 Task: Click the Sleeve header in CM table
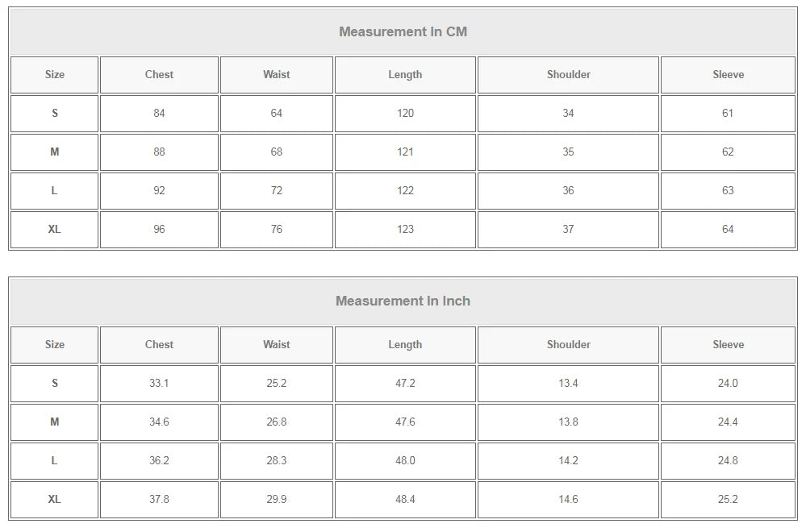728,75
